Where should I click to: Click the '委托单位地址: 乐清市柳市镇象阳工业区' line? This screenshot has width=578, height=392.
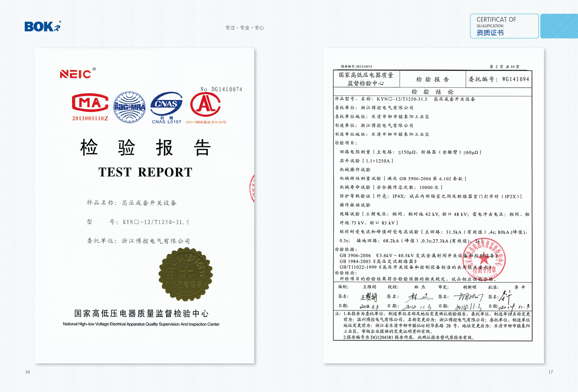point(382,117)
